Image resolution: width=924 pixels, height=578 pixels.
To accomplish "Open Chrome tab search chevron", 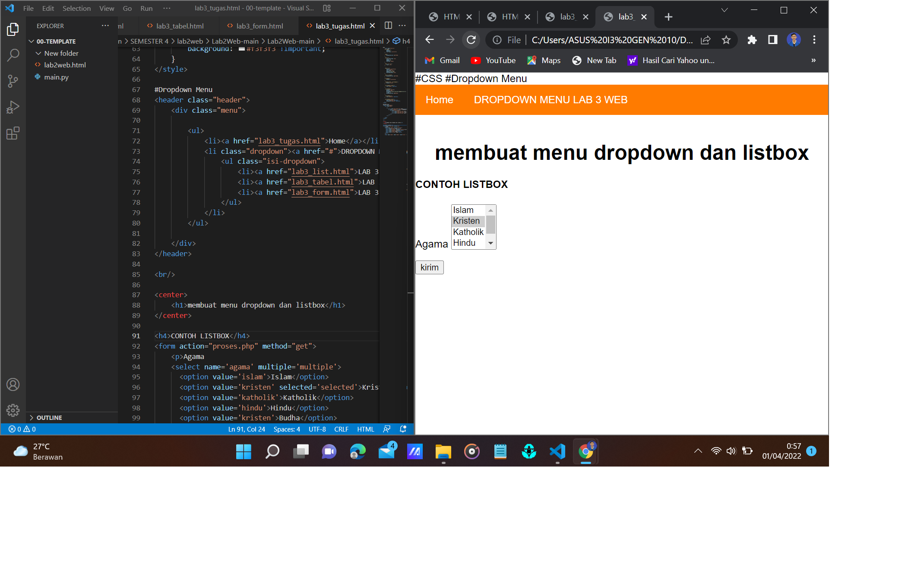I will click(725, 10).
